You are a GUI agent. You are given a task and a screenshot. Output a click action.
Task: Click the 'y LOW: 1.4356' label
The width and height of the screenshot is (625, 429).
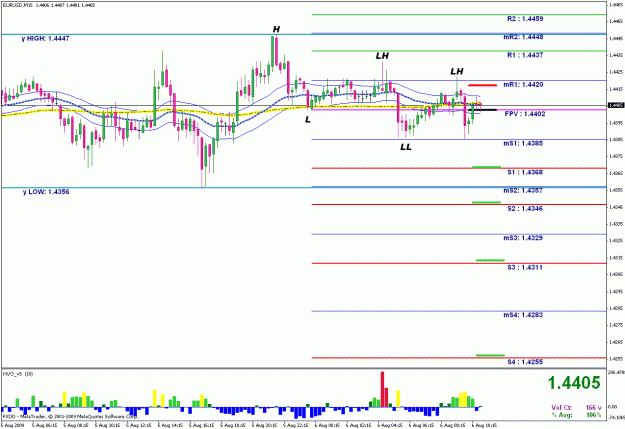tap(46, 192)
